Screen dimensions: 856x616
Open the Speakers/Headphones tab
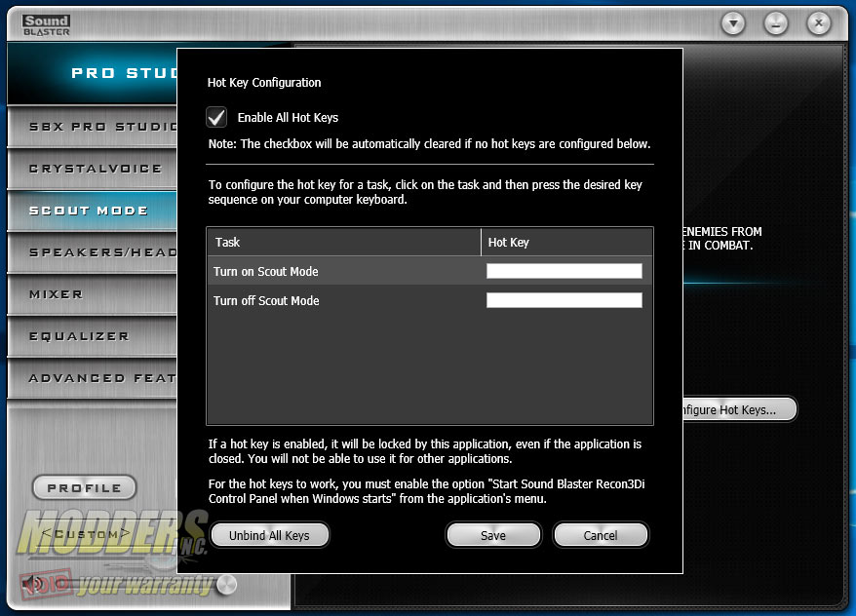(x=93, y=252)
